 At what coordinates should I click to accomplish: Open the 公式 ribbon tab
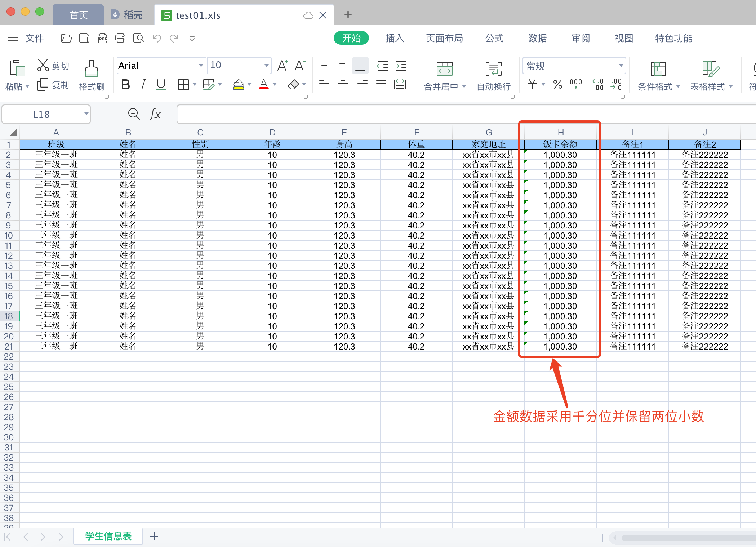pyautogui.click(x=494, y=38)
